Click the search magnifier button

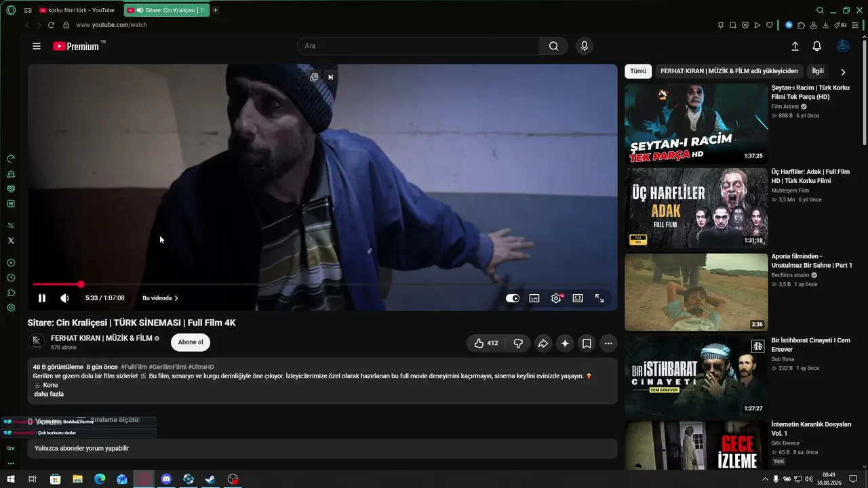pyautogui.click(x=554, y=46)
